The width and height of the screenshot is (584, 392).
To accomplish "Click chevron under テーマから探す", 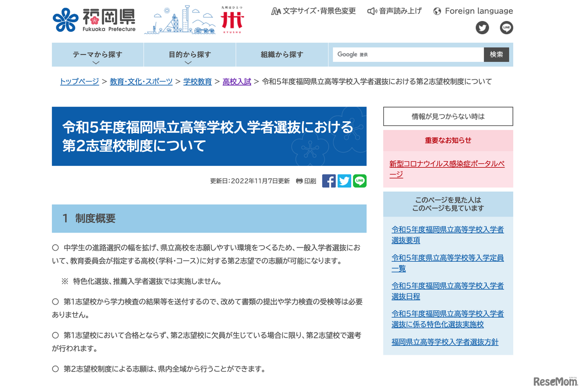I will point(96,63).
